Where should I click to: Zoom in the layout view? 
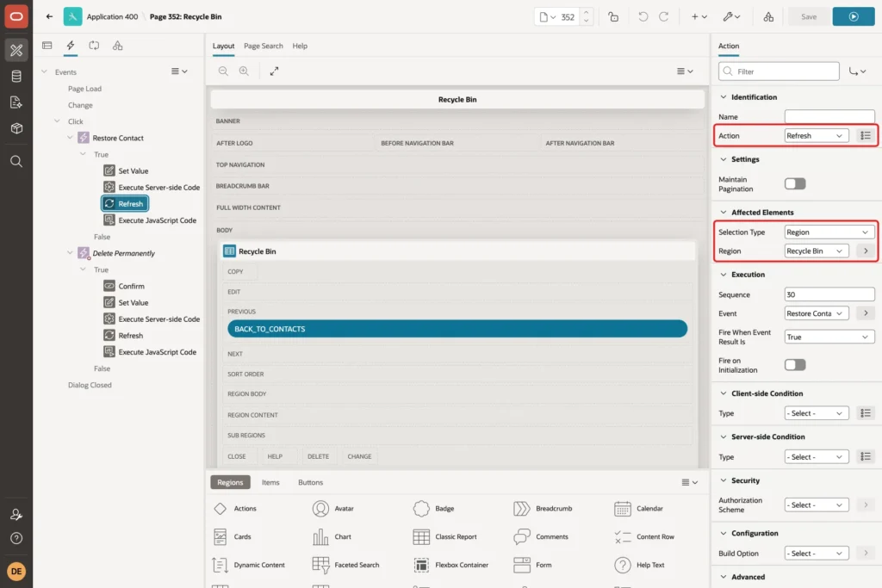244,71
